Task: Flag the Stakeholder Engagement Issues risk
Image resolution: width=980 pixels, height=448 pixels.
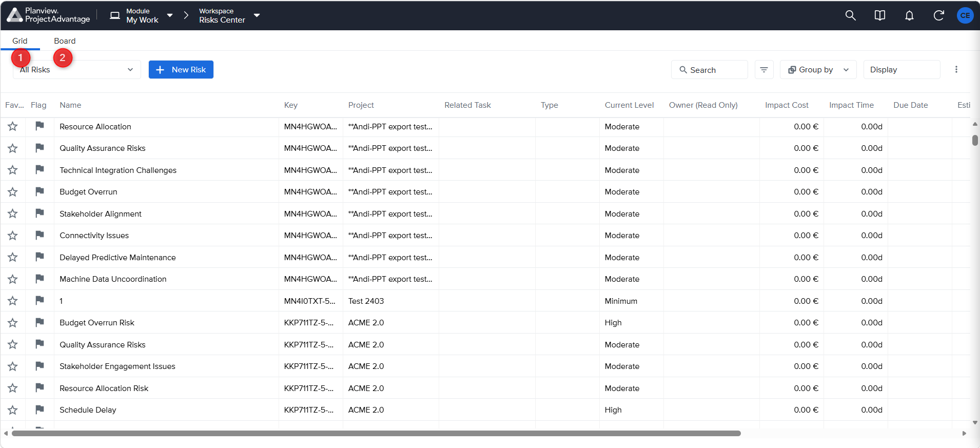Action: (40, 366)
